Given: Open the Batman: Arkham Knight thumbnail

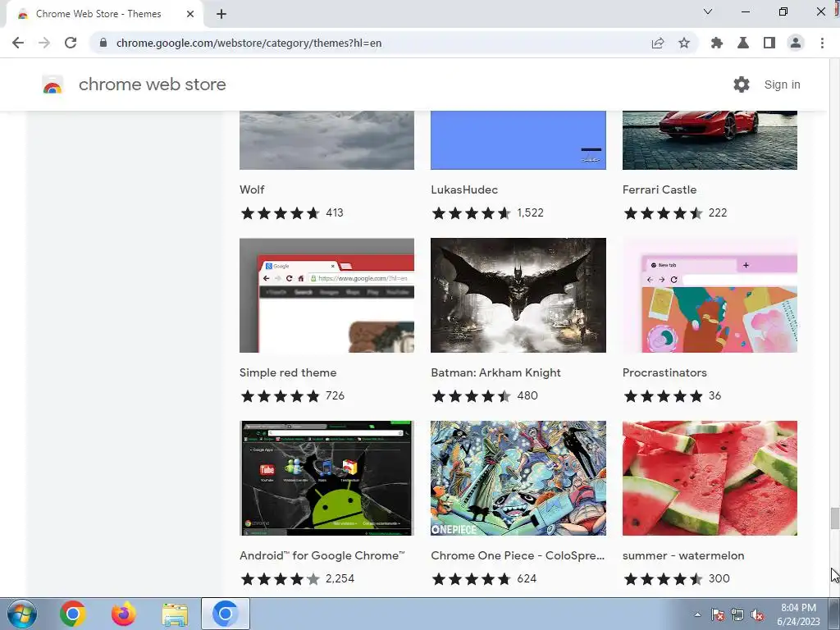Looking at the screenshot, I should click(x=518, y=295).
